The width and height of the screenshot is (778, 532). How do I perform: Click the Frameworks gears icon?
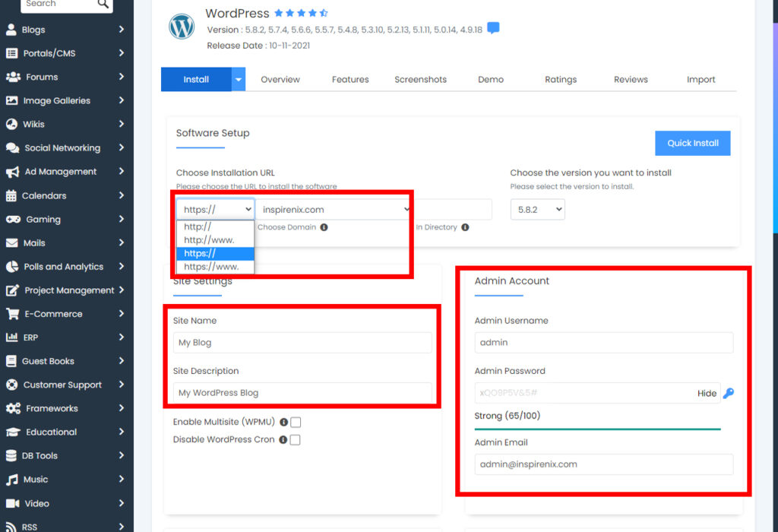(x=13, y=408)
